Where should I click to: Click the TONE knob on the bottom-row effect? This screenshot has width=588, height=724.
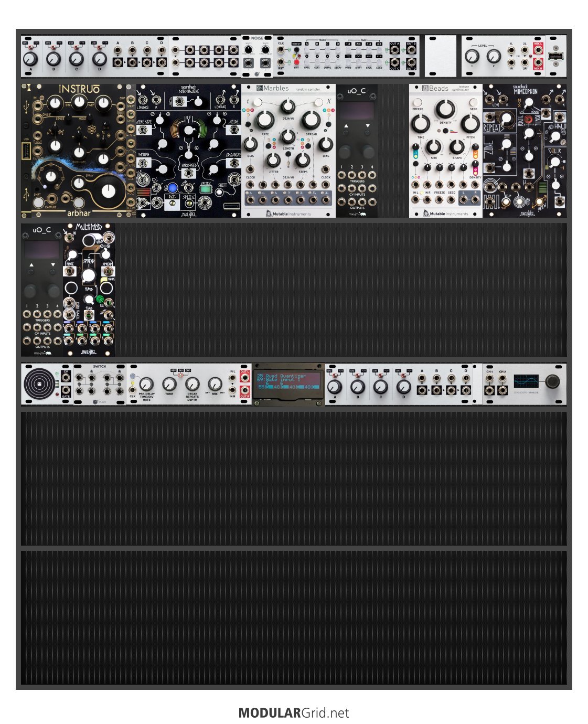tap(169, 384)
